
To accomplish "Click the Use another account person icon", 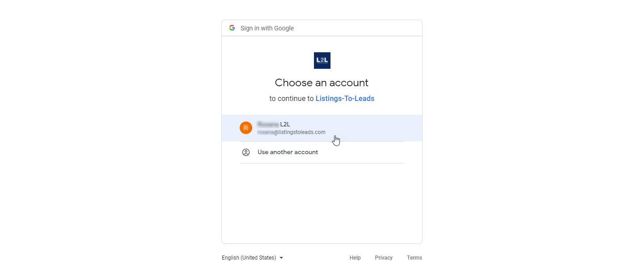I will click(246, 152).
